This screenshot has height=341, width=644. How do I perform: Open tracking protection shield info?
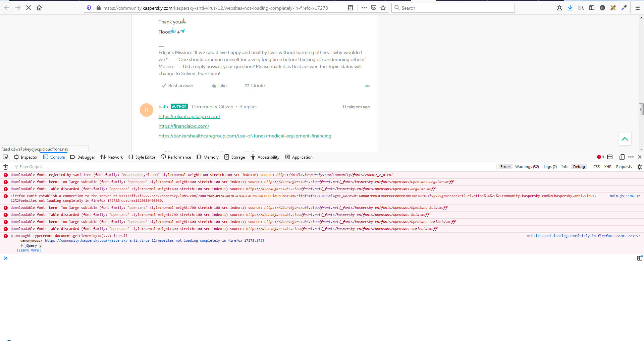tap(89, 8)
